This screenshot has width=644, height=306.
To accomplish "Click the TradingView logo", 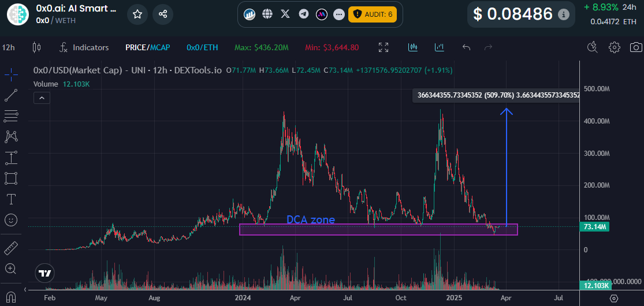I will click(x=45, y=274).
